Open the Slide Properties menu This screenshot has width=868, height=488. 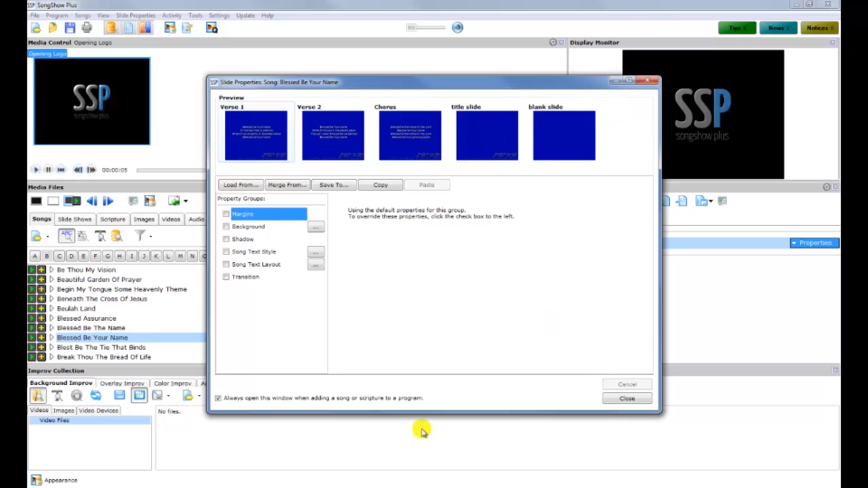tap(136, 15)
